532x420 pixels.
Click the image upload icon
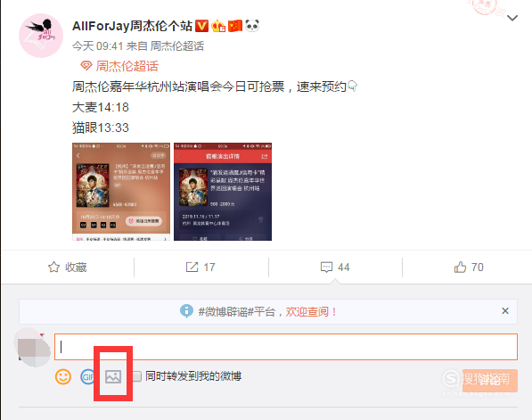click(x=113, y=377)
